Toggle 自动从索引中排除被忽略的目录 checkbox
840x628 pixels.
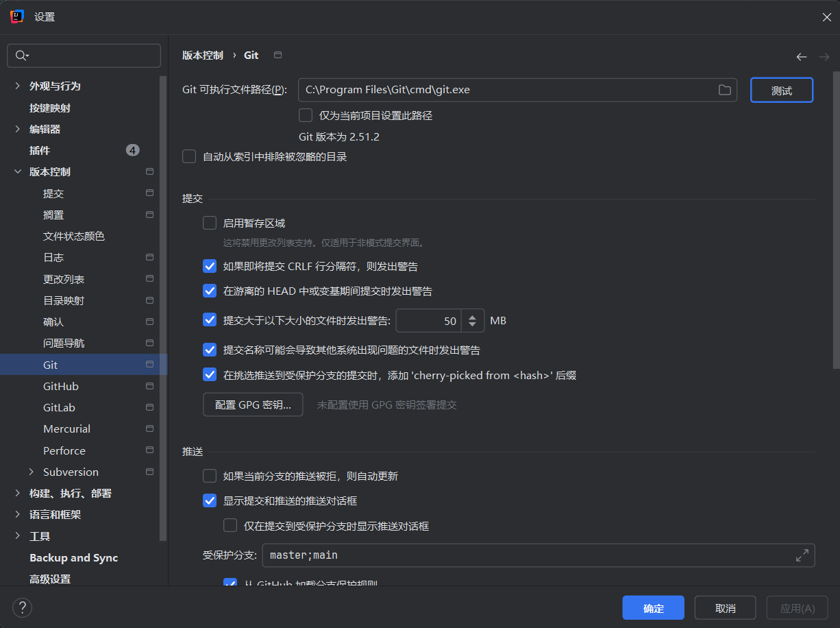189,157
